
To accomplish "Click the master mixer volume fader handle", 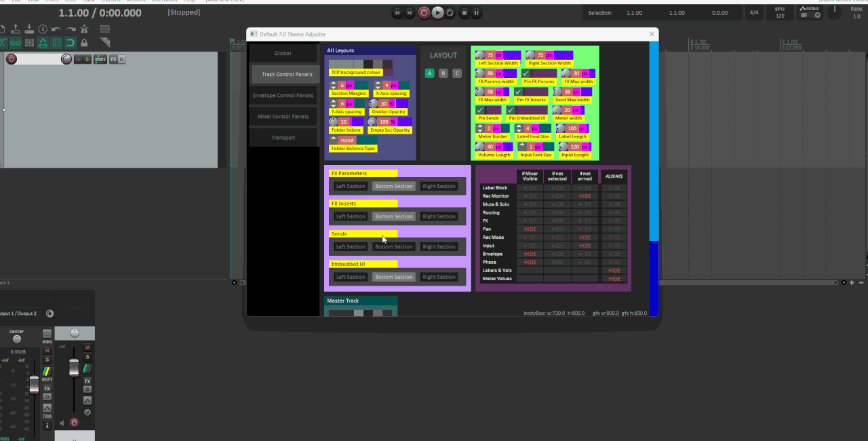I will click(34, 385).
